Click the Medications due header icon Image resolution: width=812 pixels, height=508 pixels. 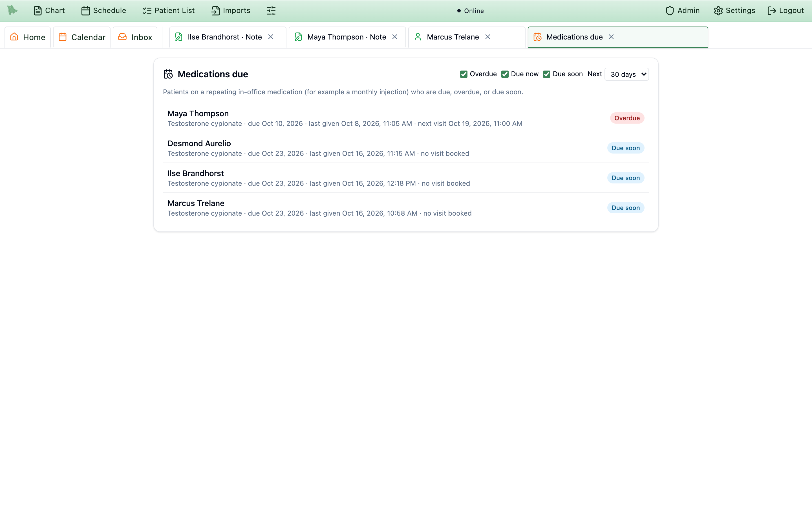coord(168,74)
